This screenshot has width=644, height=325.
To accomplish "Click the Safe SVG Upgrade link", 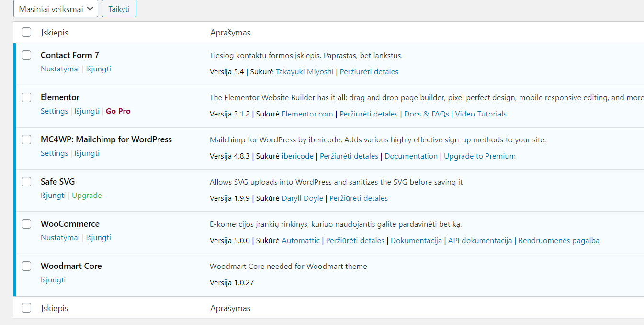I will 87,196.
